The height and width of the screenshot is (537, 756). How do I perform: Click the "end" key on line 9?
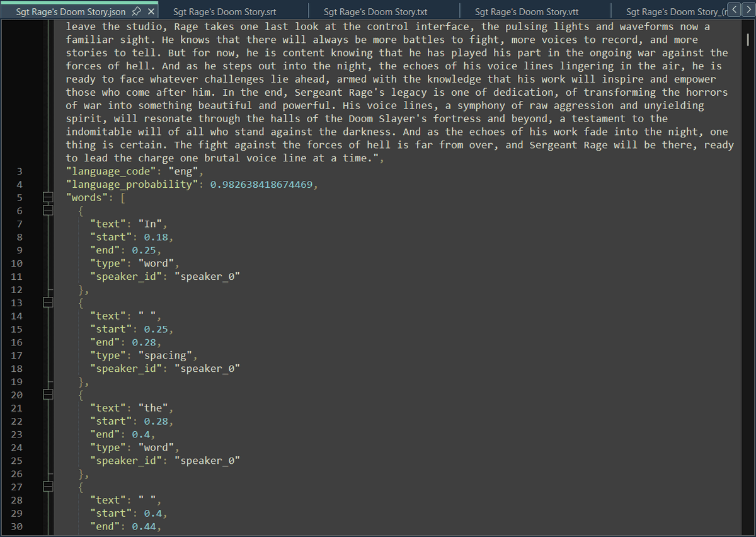[106, 250]
